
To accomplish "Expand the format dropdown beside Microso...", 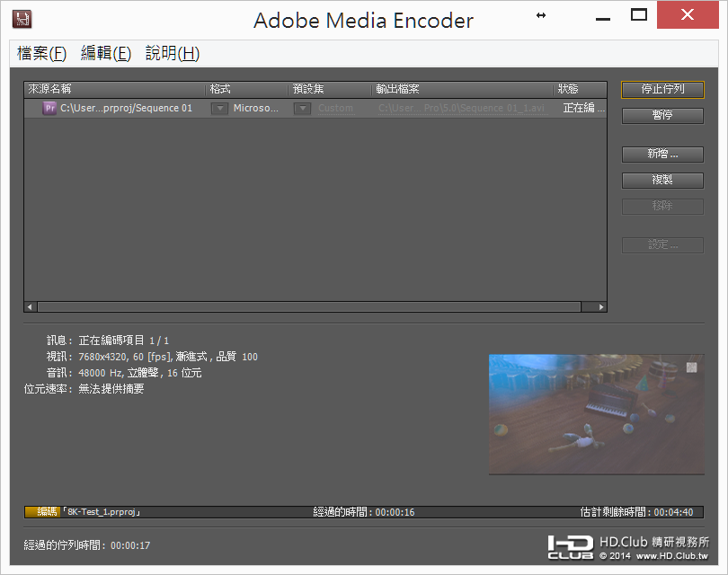I will [219, 109].
